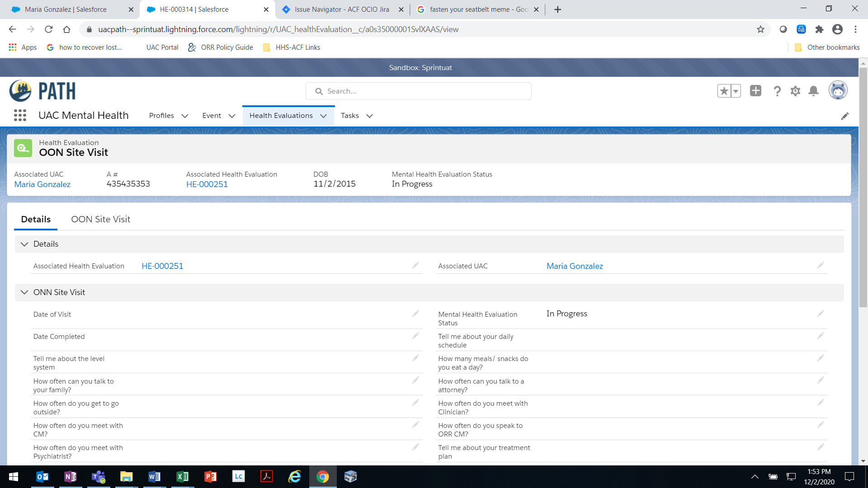Switch to the OON Site Visit tab
The image size is (868, 488).
point(100,219)
